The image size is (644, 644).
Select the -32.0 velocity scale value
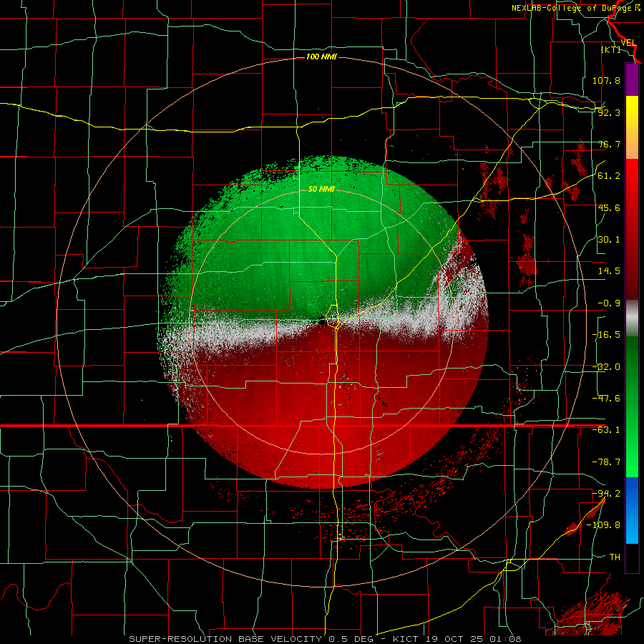coord(606,367)
